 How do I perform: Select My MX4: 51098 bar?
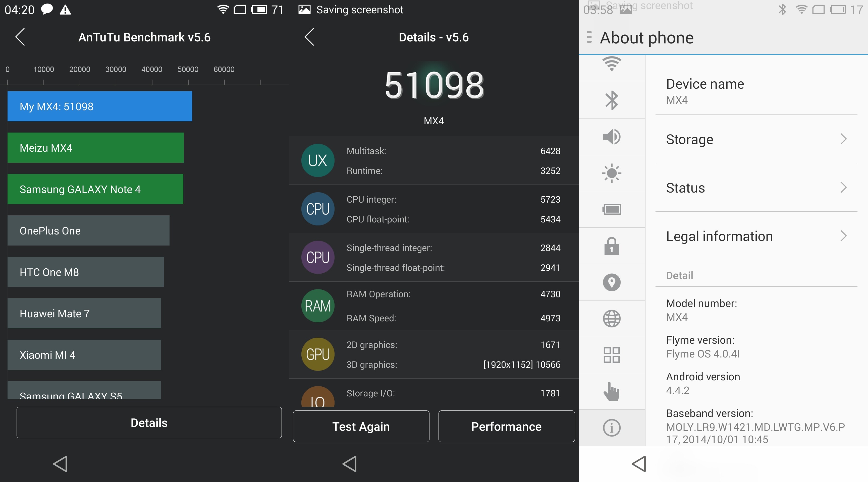(x=100, y=106)
